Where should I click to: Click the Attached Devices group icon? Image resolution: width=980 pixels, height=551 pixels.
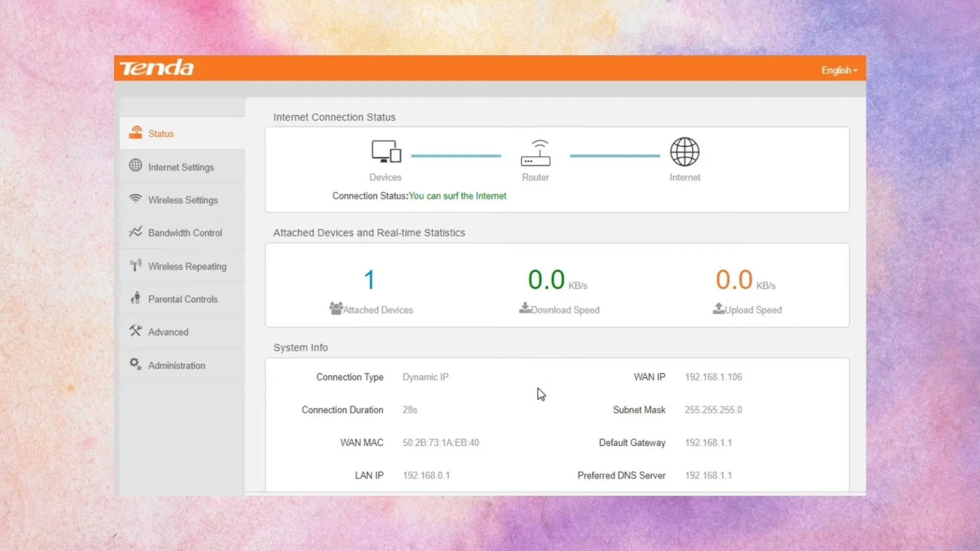[336, 308]
